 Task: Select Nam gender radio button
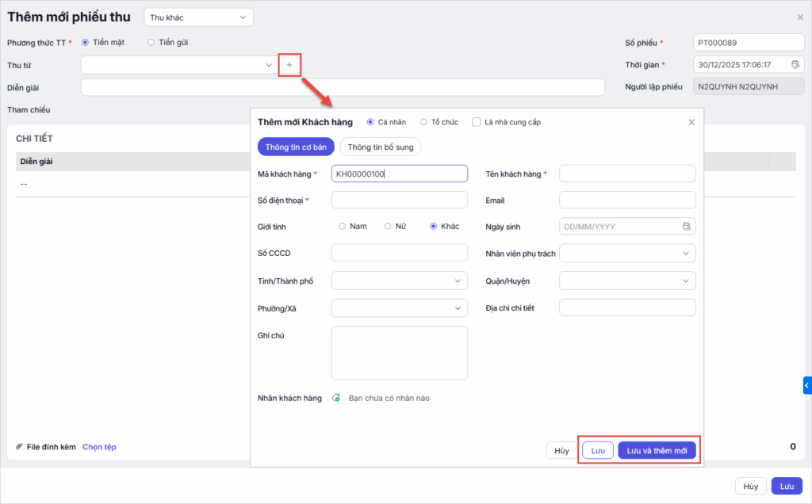pos(343,226)
